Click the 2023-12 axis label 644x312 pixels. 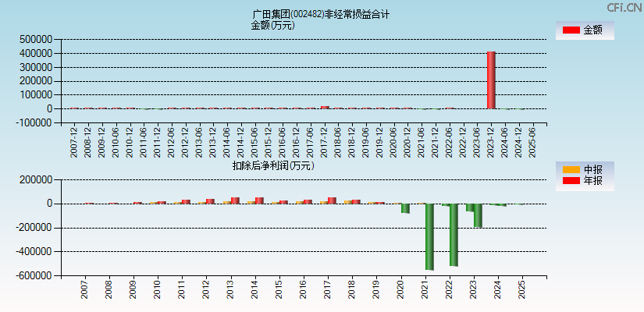tap(493, 142)
